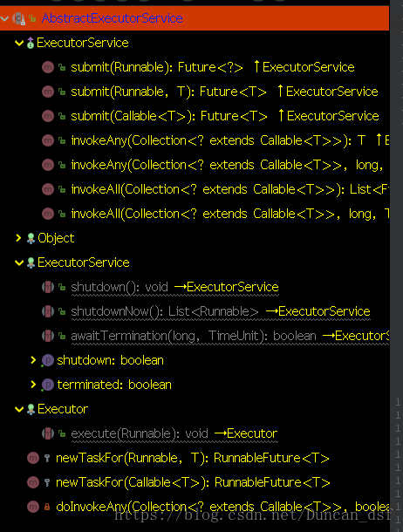Expand the shutdown: boolean property
The image size is (403, 532).
point(33,360)
